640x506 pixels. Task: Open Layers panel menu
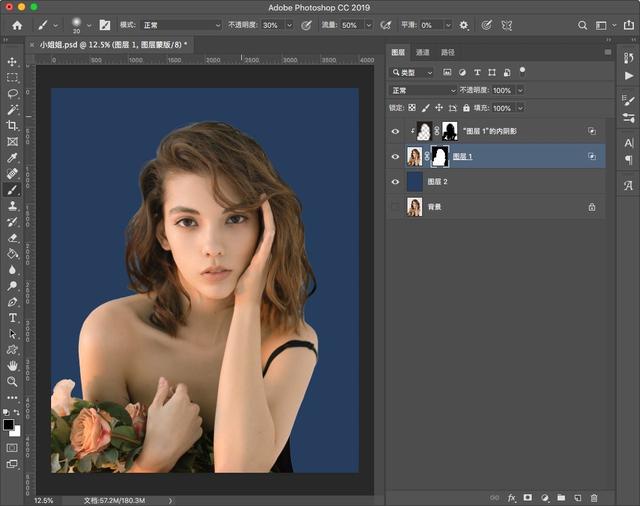pos(608,52)
